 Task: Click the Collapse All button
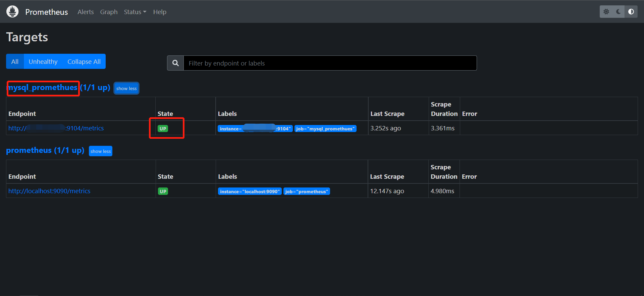(84, 61)
